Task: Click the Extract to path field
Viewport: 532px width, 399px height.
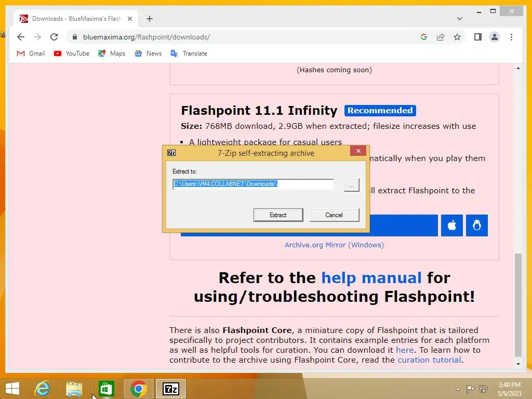Action: 253,184
